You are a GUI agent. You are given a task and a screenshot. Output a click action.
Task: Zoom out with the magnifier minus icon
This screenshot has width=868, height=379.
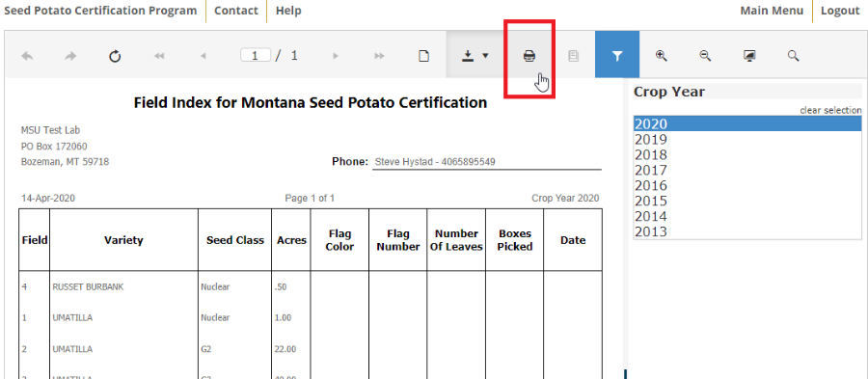tap(705, 55)
